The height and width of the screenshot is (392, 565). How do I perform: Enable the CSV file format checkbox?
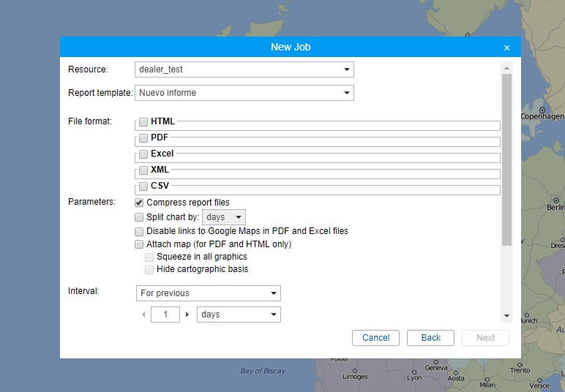coord(143,186)
